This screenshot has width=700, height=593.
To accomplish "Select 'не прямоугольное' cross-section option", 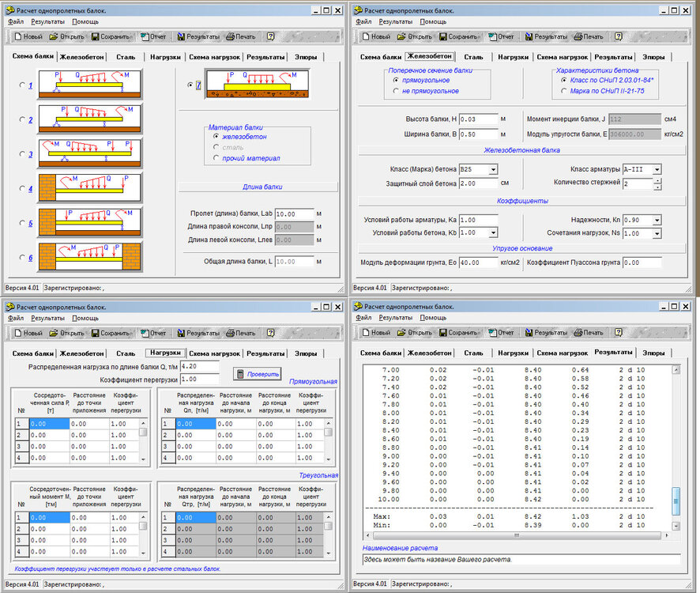I will 396,91.
